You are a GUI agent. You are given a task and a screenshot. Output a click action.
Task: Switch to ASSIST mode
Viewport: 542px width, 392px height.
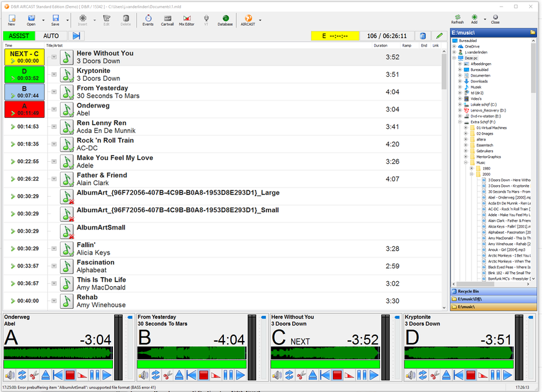(19, 36)
